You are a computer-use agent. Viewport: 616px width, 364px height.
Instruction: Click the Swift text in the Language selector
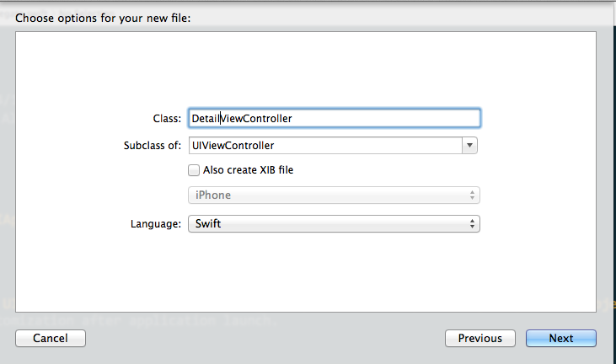coord(207,224)
